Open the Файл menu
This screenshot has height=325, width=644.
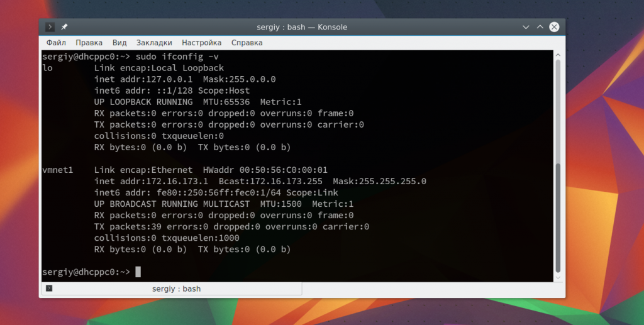[x=56, y=43]
